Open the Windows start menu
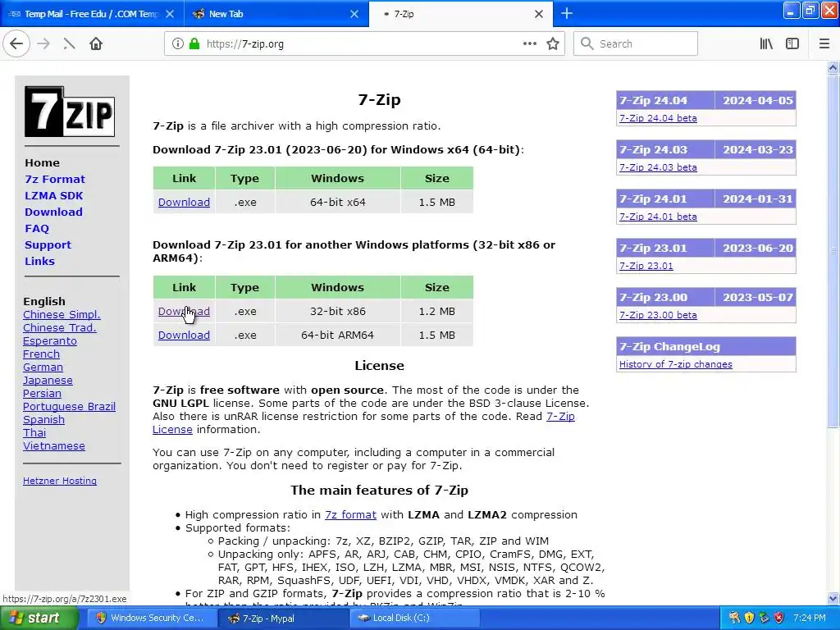The height and width of the screenshot is (630, 840). pos(38,618)
